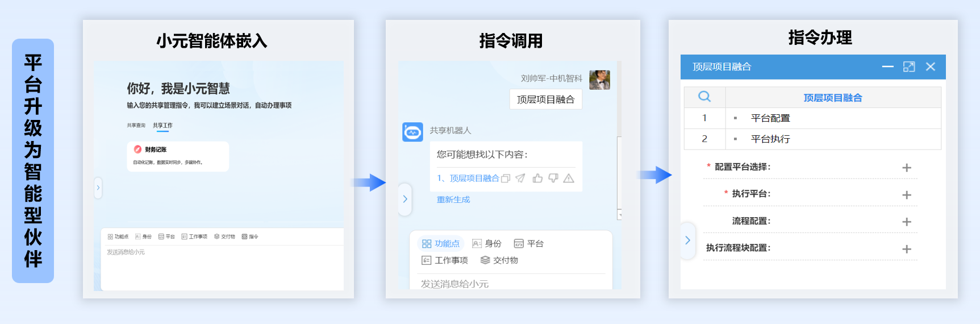The width and height of the screenshot is (980, 324).
Task: Click the copy icon after 顶层项目融合 link
Action: [x=506, y=178]
